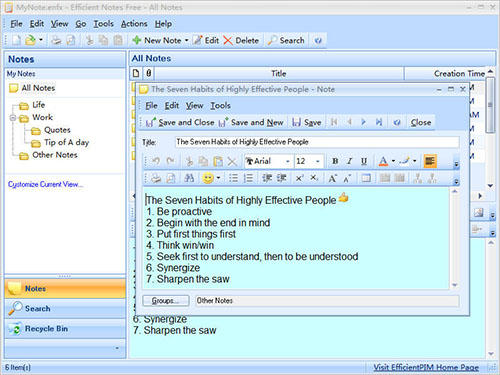Apply the red font color
Screen dimensions: 500x375
pyautogui.click(x=383, y=161)
